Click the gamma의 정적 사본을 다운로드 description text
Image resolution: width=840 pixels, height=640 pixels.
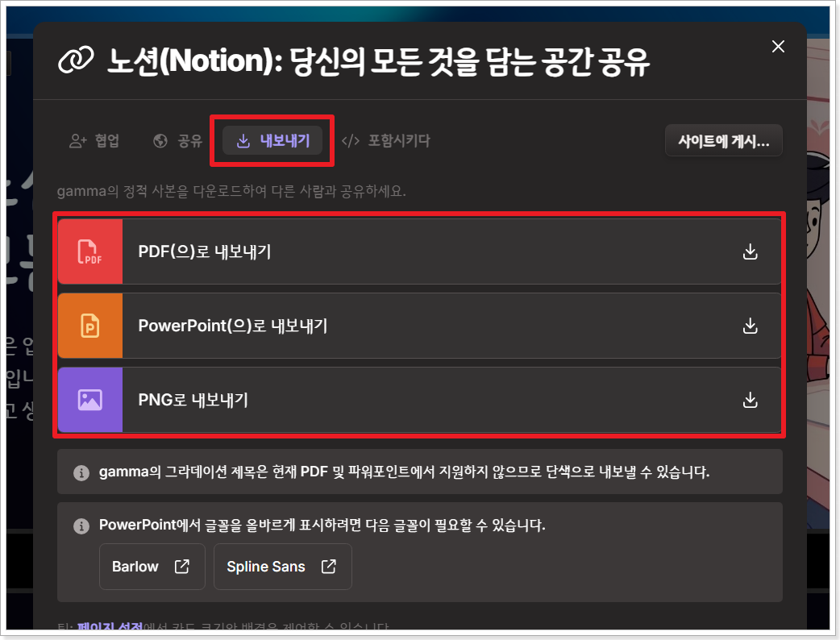click(x=231, y=191)
